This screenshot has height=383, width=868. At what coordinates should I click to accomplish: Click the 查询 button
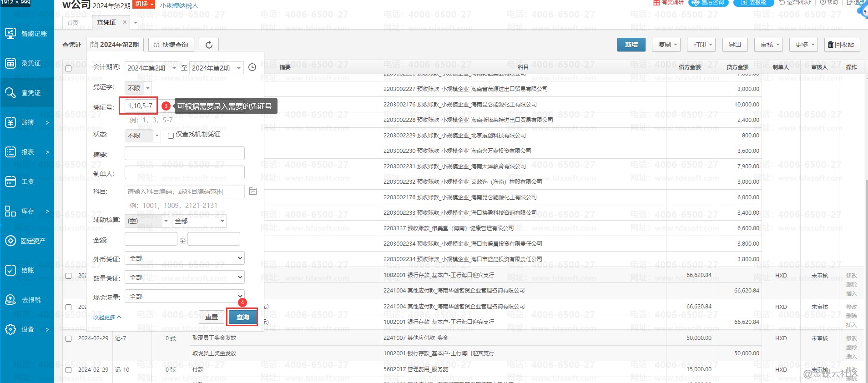pyautogui.click(x=242, y=317)
